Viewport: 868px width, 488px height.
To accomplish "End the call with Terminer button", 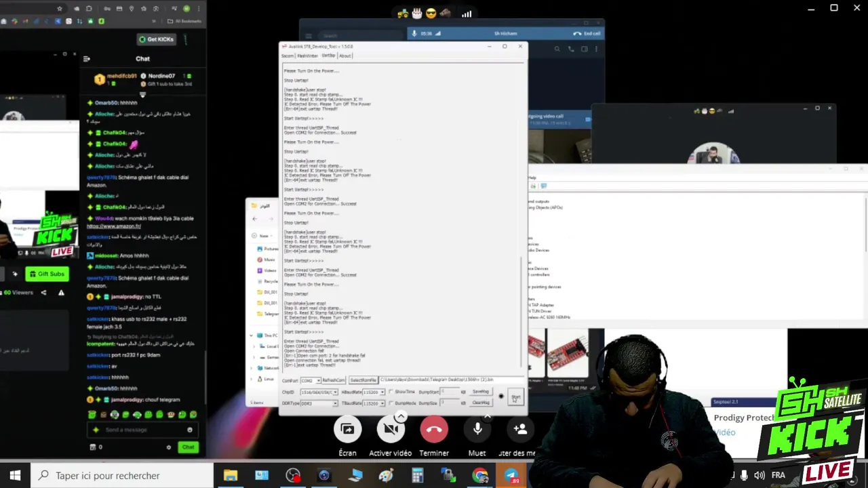I will (434, 429).
